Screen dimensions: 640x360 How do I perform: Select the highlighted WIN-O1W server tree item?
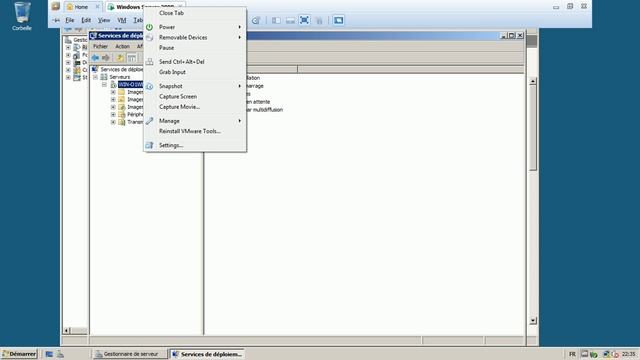tap(130, 84)
